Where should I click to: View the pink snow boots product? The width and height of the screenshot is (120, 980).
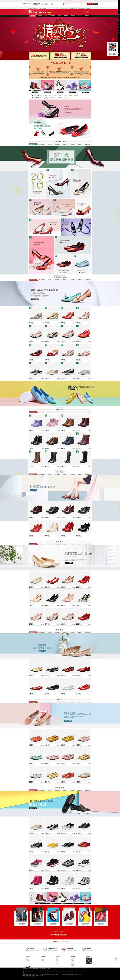(52, 423)
